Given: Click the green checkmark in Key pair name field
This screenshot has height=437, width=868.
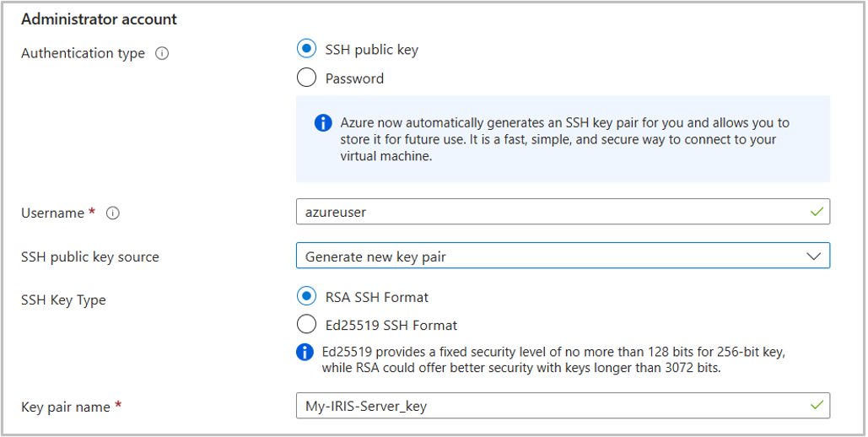Looking at the screenshot, I should [816, 406].
